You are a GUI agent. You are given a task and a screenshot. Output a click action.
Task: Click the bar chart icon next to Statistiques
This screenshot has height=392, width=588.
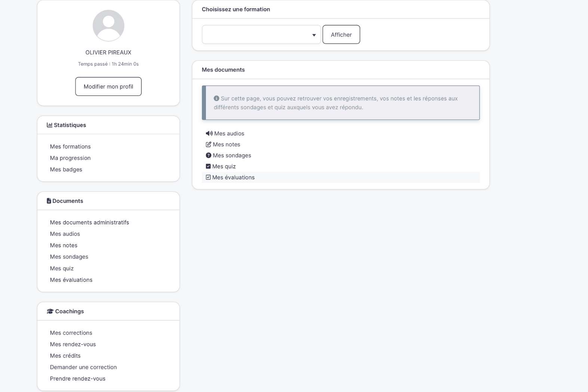click(49, 125)
